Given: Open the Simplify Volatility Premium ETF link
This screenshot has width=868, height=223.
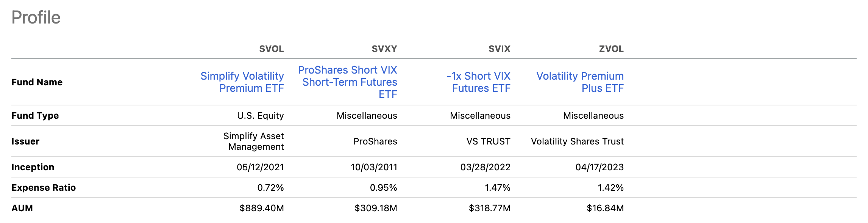Looking at the screenshot, I should tap(242, 82).
